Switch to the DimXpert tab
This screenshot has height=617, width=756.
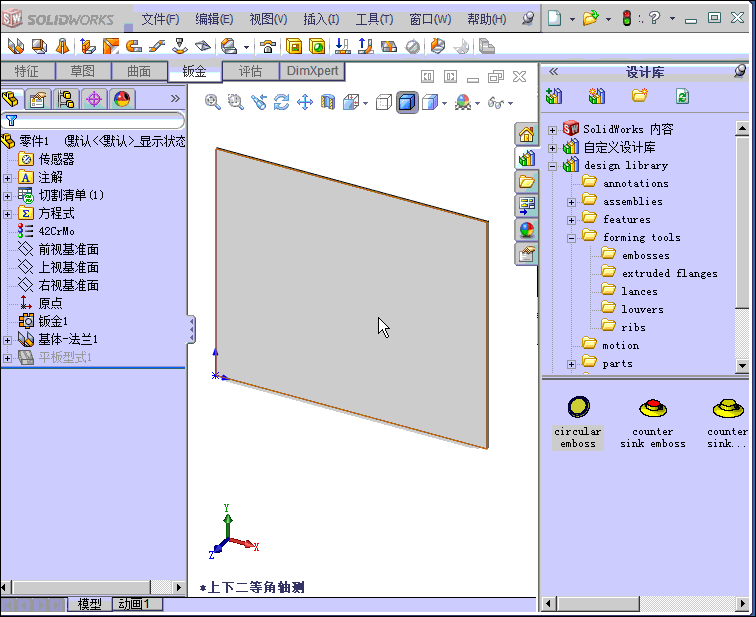tap(312, 71)
